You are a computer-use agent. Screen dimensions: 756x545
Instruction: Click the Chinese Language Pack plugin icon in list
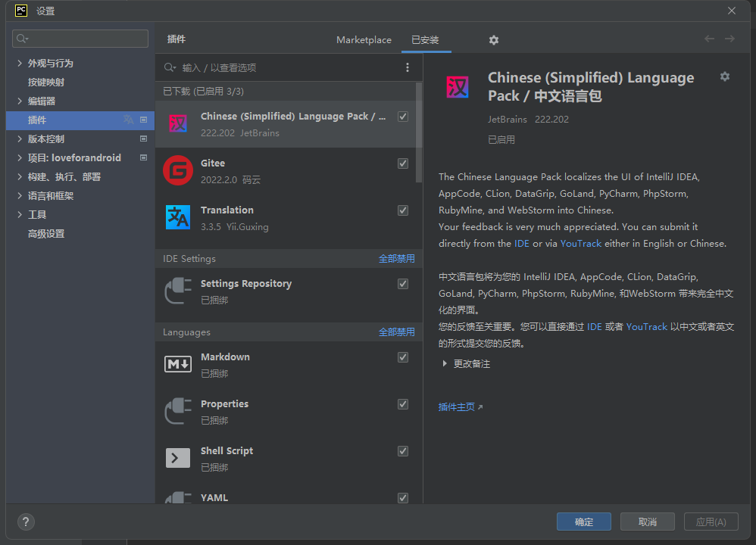(178, 124)
